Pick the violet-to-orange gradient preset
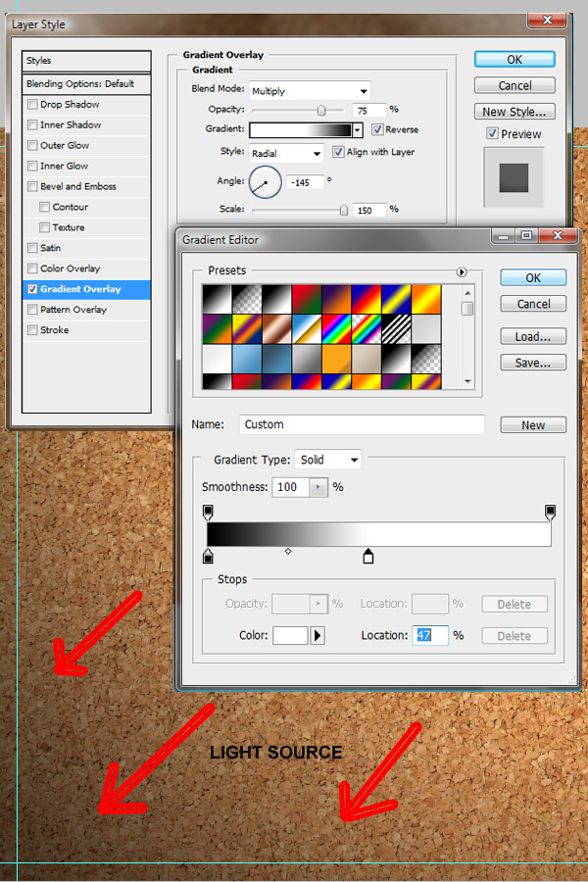Screen dimensions: 588x882 pyautogui.click(x=337, y=299)
